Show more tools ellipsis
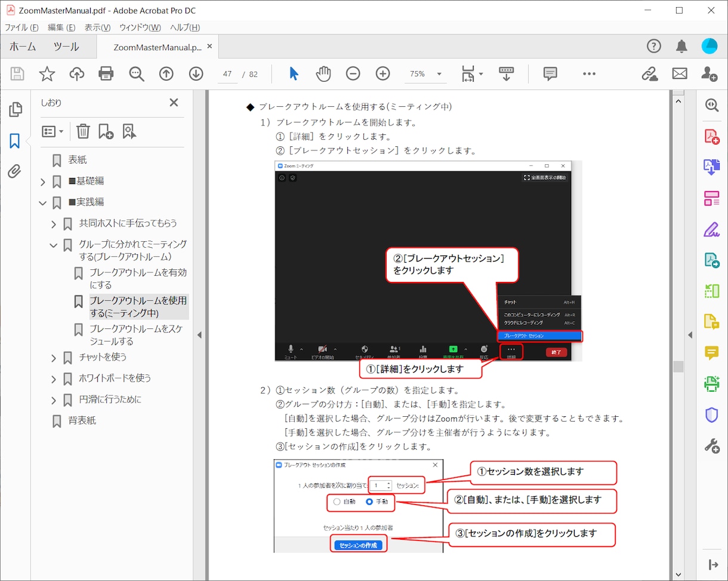 click(589, 73)
